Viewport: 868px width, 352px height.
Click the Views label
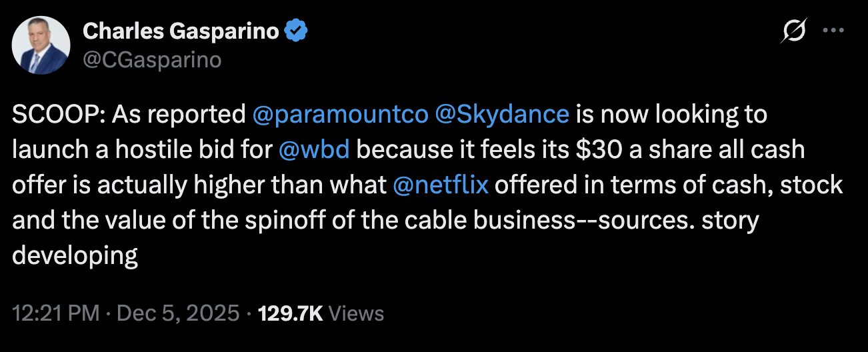[x=357, y=313]
